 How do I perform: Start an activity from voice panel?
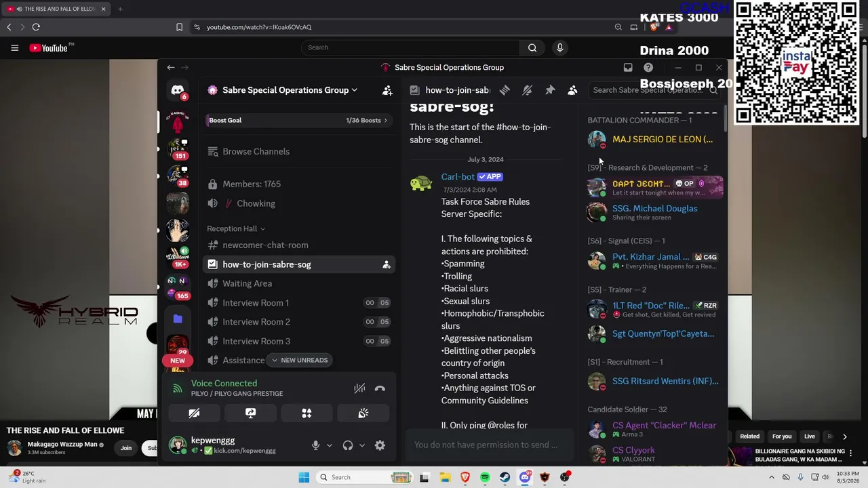coord(307,413)
